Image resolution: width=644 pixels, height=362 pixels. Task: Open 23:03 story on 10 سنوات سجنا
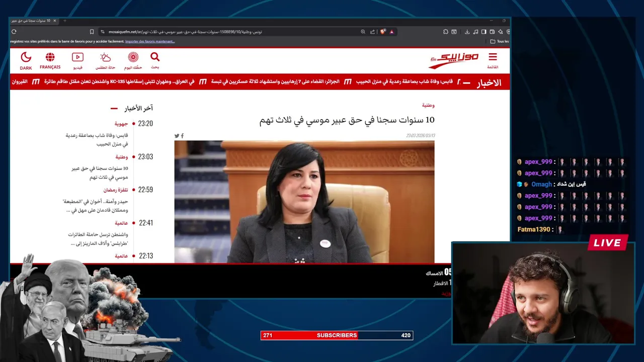(100, 173)
